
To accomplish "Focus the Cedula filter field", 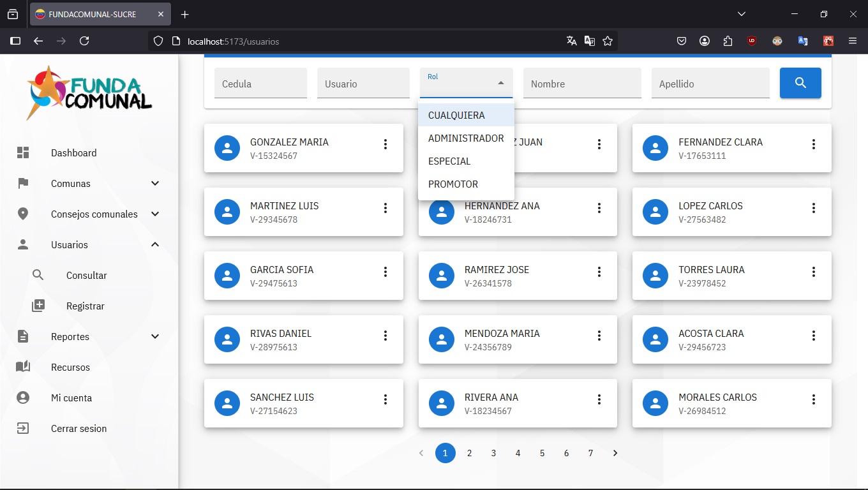I will (x=260, y=83).
